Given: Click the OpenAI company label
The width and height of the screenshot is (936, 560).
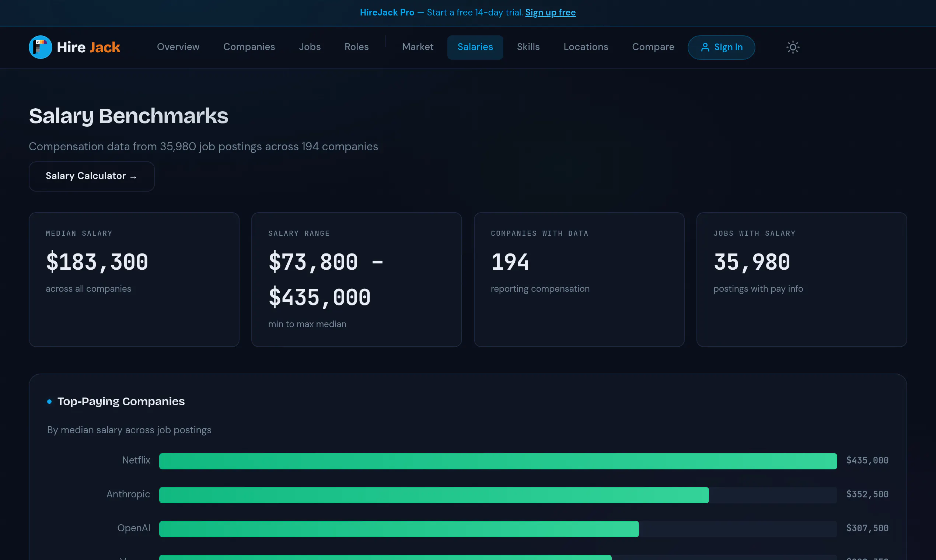Looking at the screenshot, I should click(134, 528).
